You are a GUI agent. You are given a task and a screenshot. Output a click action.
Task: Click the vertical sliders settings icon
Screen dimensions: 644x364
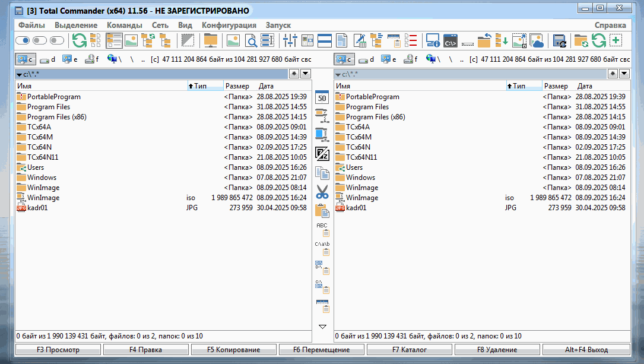click(290, 40)
